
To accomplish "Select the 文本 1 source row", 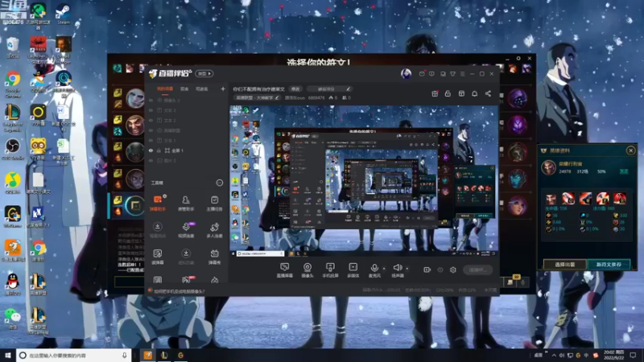I will tap(187, 141).
